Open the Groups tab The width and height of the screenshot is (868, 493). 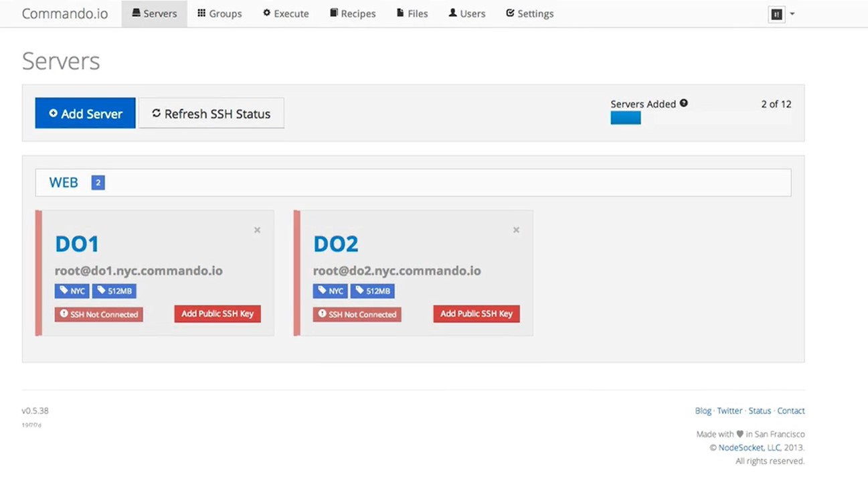click(220, 13)
